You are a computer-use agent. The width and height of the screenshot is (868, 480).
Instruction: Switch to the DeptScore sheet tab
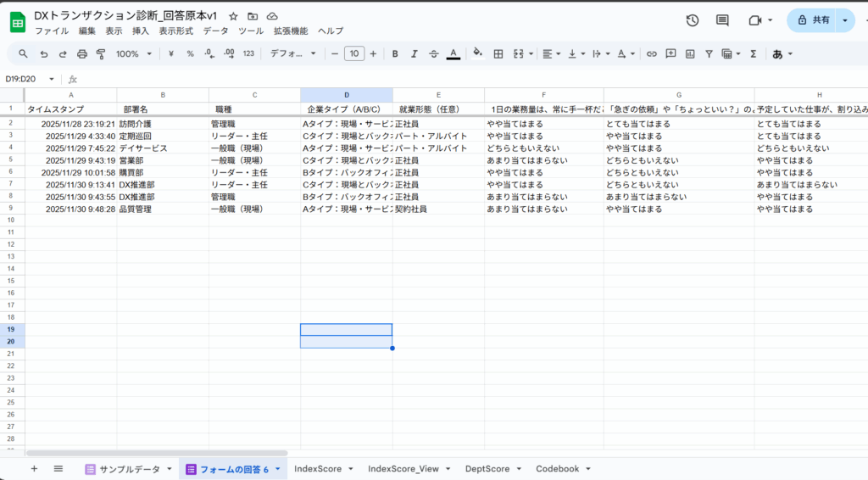[x=487, y=469]
